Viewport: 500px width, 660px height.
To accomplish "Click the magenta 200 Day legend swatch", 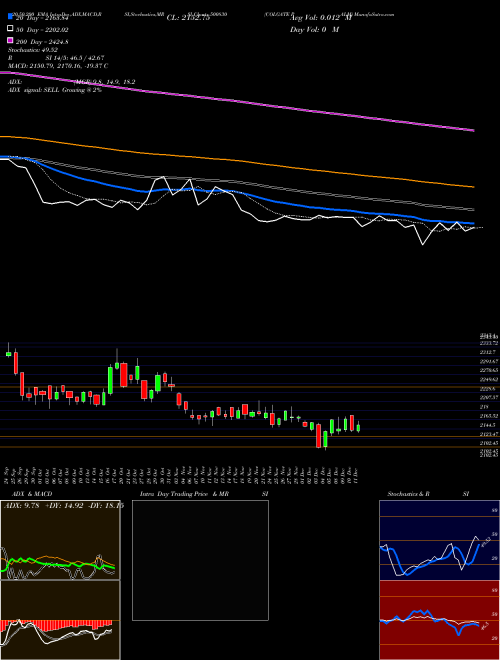I will pyautogui.click(x=10, y=41).
